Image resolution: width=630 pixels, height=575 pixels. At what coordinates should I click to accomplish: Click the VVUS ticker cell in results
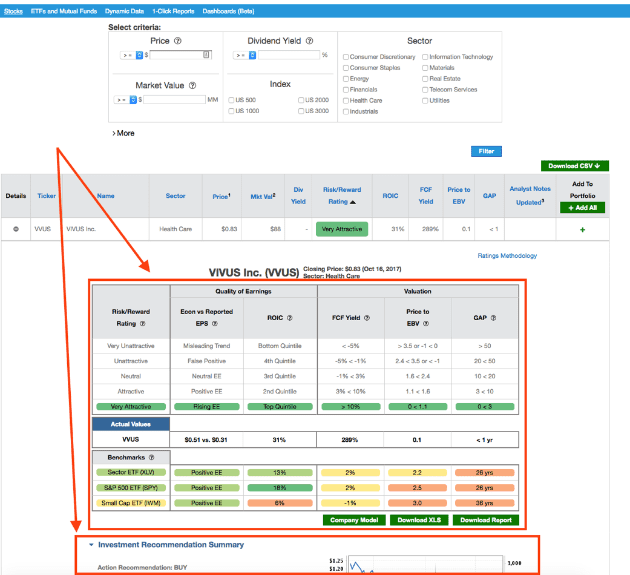43,229
